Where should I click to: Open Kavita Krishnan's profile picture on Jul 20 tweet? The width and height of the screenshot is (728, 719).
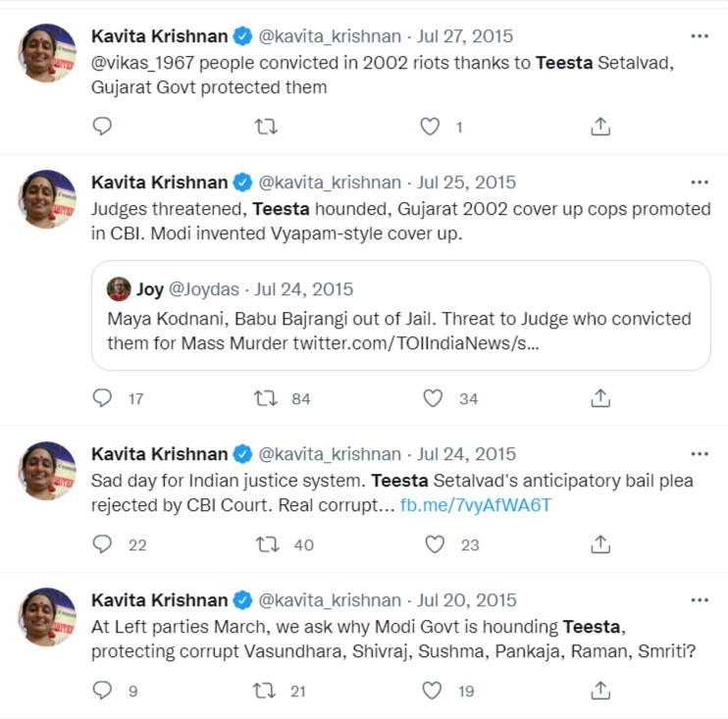click(47, 617)
